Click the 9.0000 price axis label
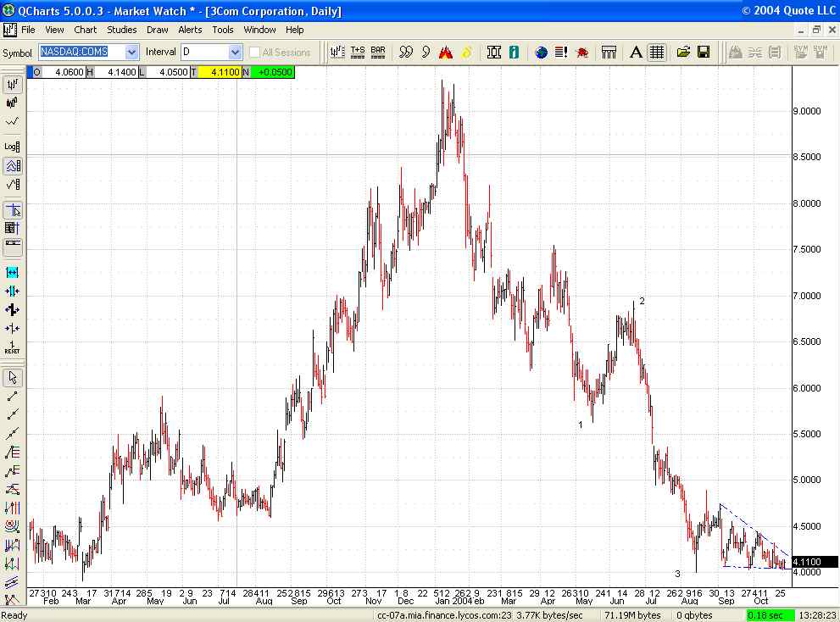 coord(807,111)
